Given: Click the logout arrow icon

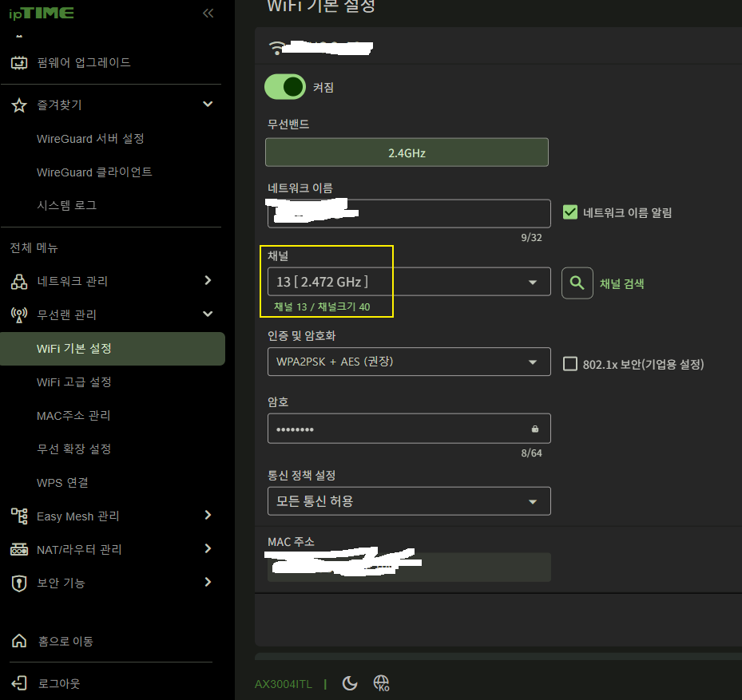Looking at the screenshot, I should pos(19,683).
